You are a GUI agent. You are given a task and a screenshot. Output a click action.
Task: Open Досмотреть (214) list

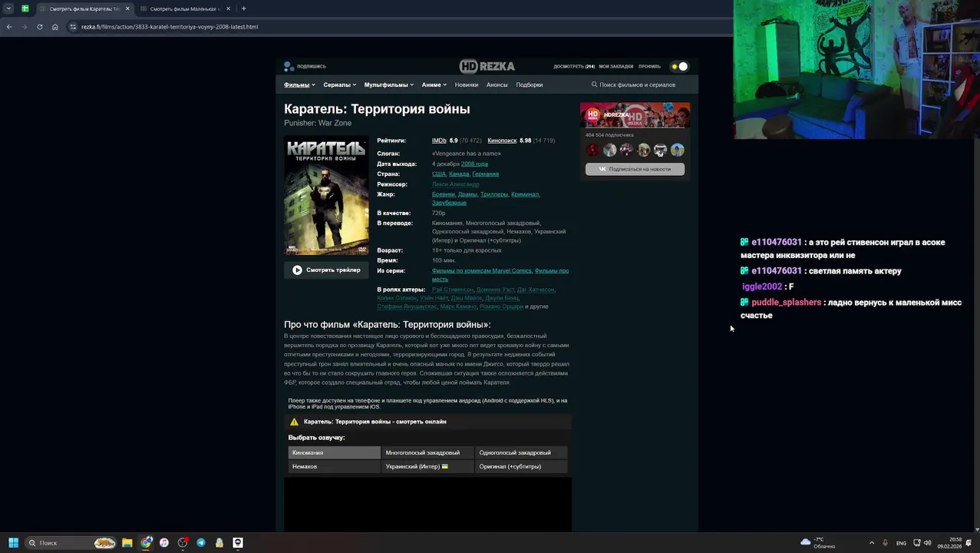[574, 67]
